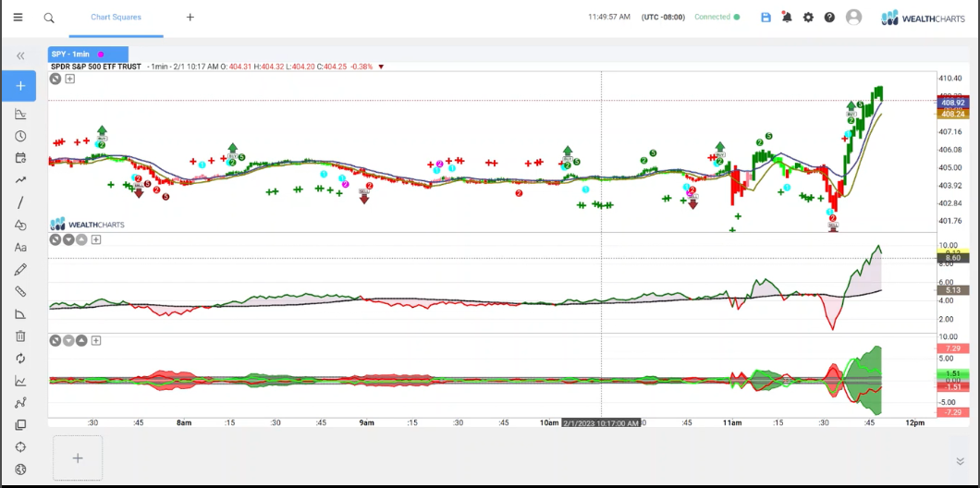980x488 pixels.
Task: Expand the bottom panel with the double chevron
Action: click(960, 461)
